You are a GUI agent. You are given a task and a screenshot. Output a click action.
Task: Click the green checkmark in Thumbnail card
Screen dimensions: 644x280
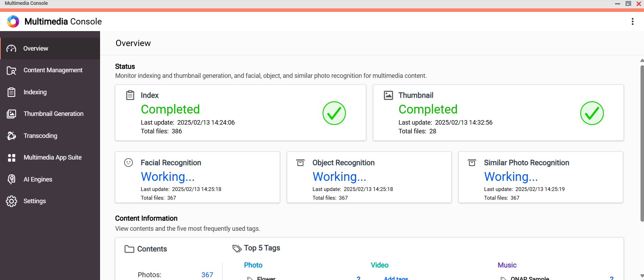(592, 113)
